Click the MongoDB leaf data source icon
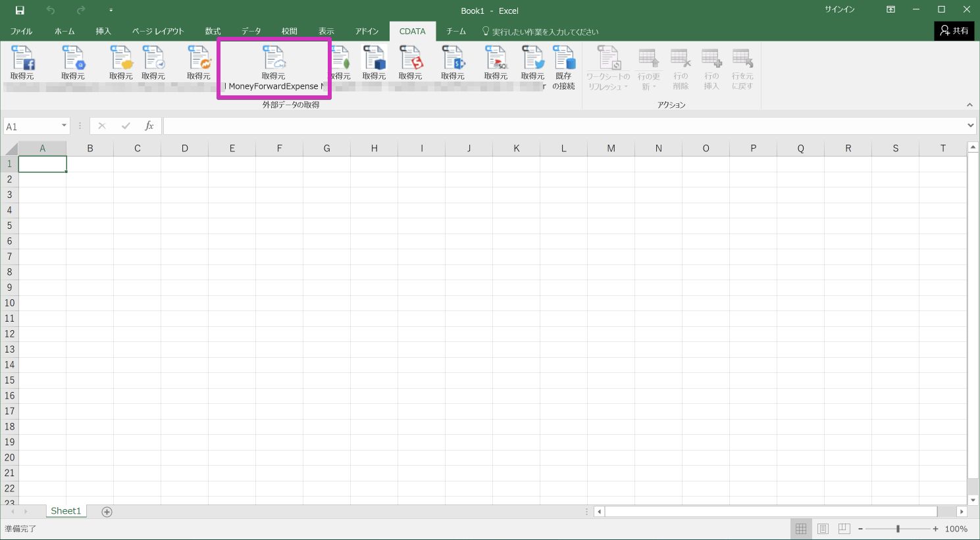Screen dimensions: 980x540 click(x=340, y=59)
